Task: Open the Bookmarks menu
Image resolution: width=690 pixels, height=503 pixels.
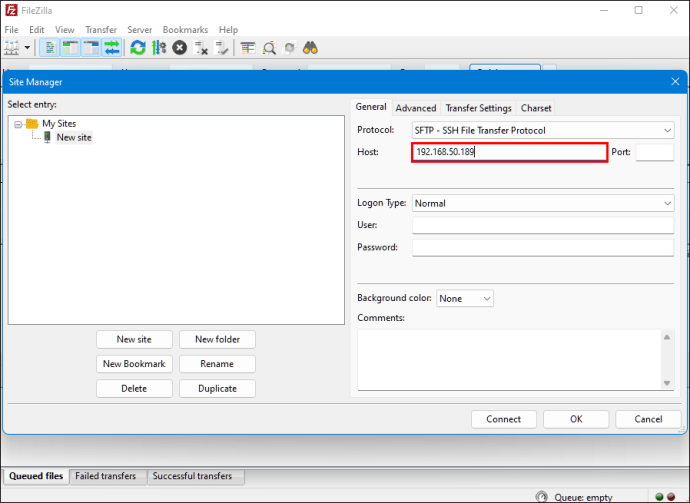Action: coord(185,29)
